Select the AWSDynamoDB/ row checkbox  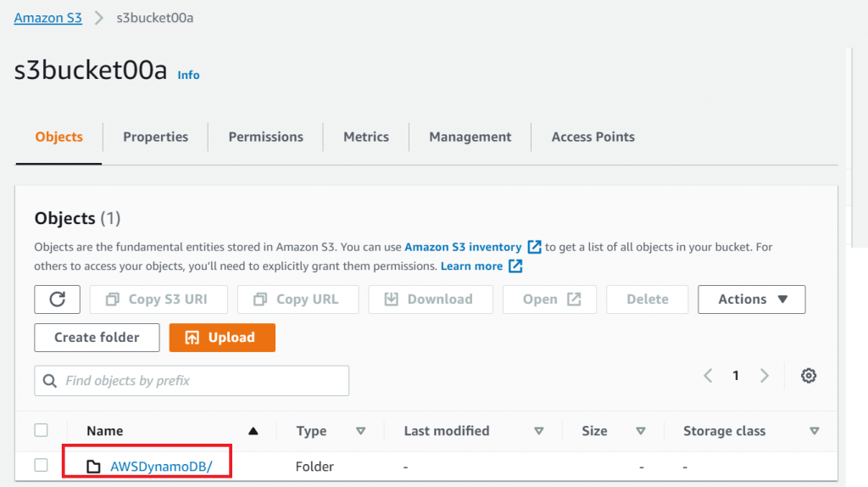(42, 465)
